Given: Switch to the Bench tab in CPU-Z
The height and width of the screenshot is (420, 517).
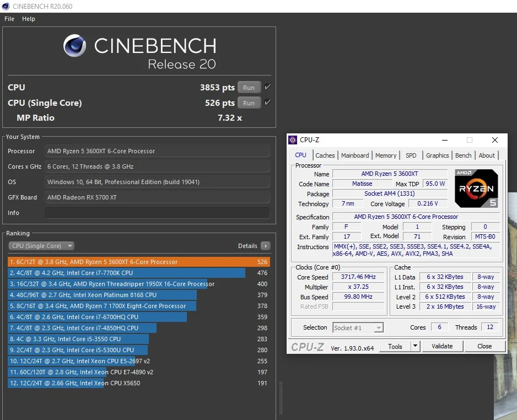Looking at the screenshot, I should click(463, 155).
